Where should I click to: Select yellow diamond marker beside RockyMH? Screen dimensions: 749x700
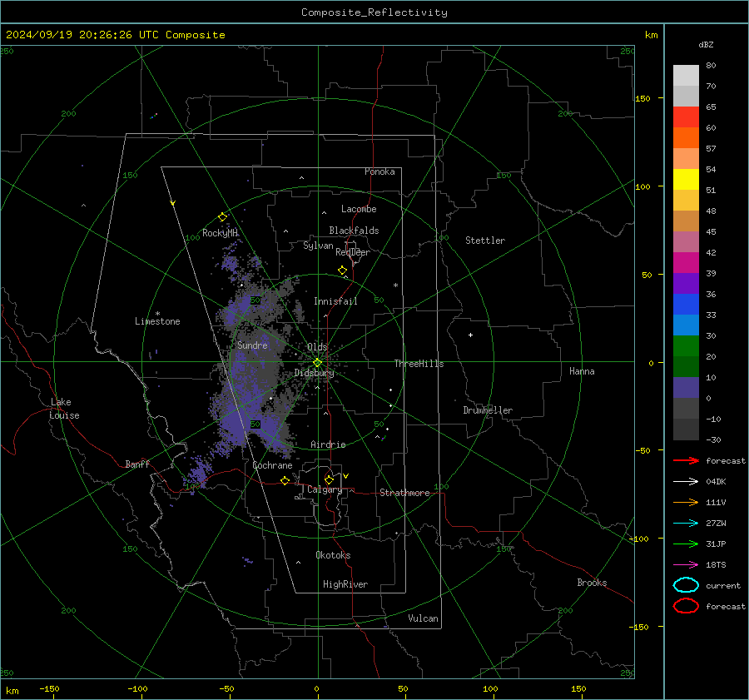point(222,217)
